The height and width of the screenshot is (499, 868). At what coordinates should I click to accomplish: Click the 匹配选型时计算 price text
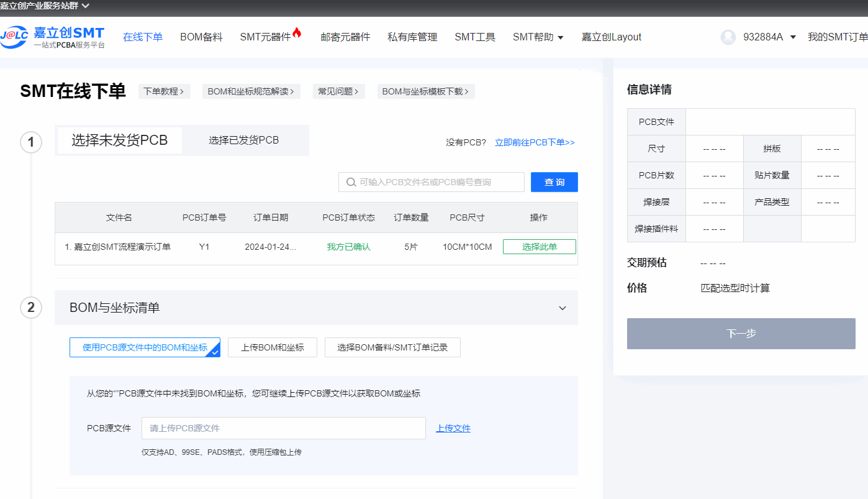pyautogui.click(x=735, y=288)
